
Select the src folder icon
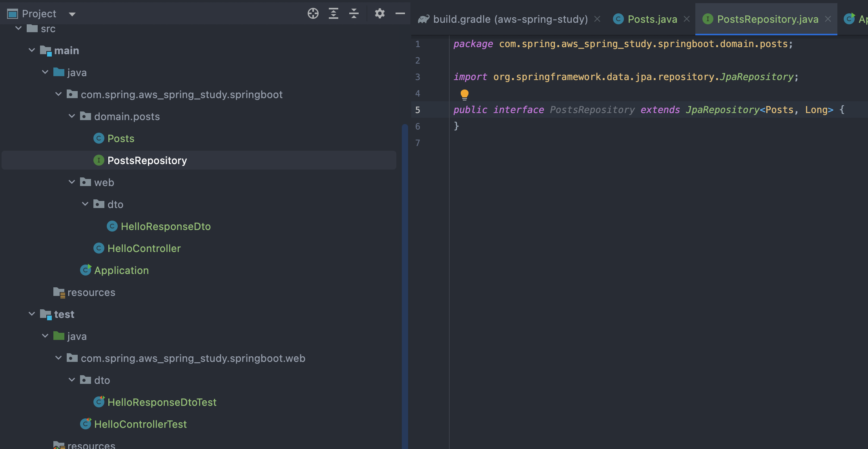click(32, 28)
